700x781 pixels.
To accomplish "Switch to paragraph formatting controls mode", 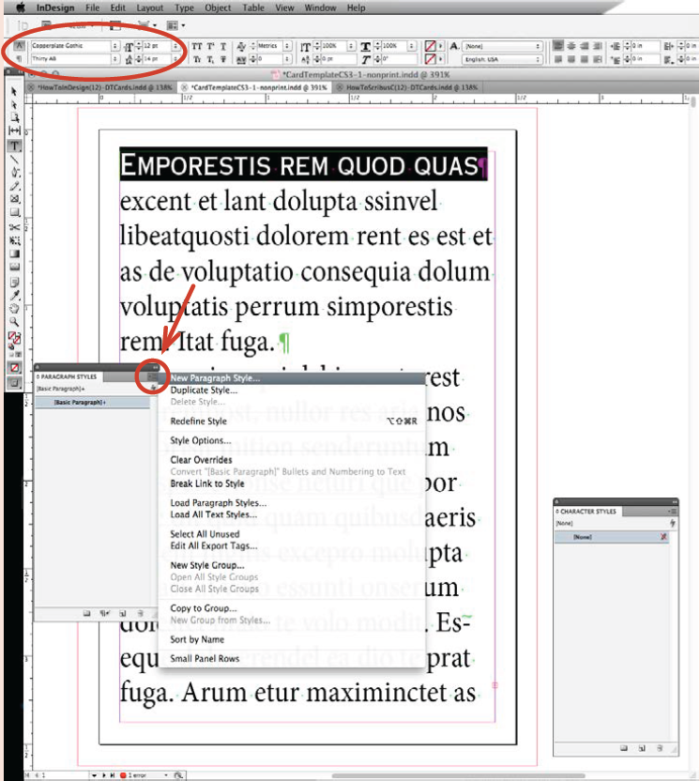I will click(x=20, y=57).
